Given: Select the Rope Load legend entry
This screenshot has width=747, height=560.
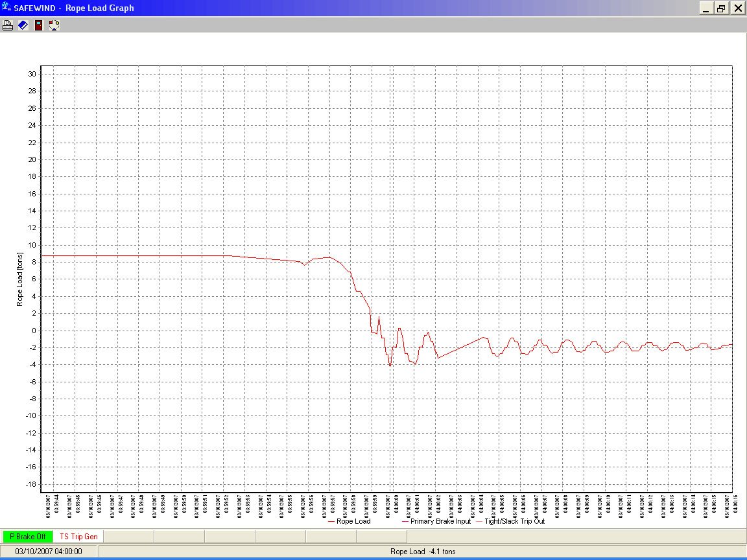Looking at the screenshot, I should [350, 521].
